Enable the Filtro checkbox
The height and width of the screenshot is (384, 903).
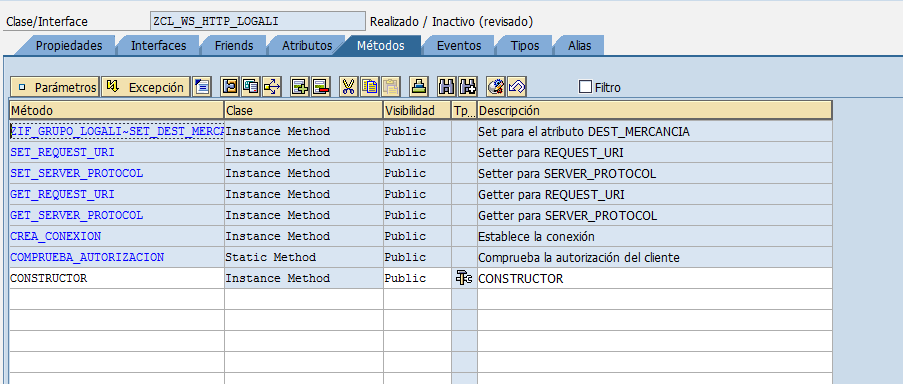coord(586,87)
